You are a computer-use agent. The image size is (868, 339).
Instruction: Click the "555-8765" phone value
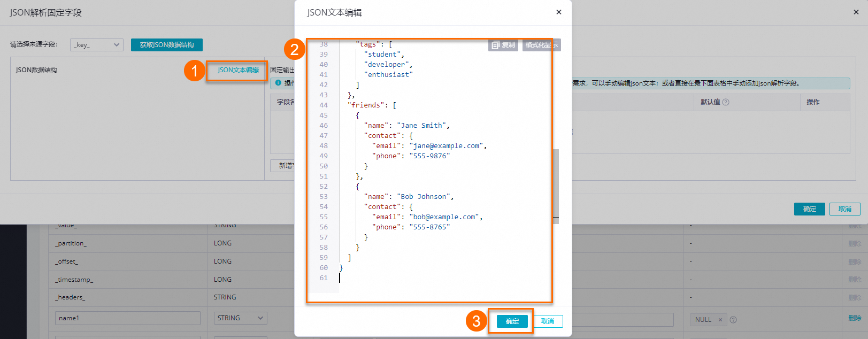point(429,227)
